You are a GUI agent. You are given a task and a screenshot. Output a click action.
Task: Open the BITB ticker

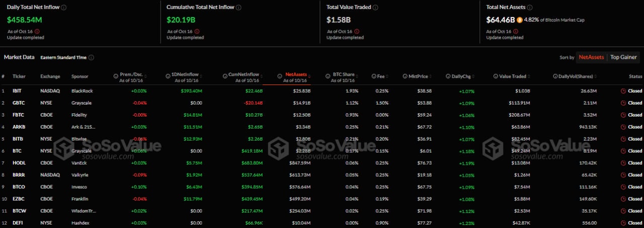point(18,139)
